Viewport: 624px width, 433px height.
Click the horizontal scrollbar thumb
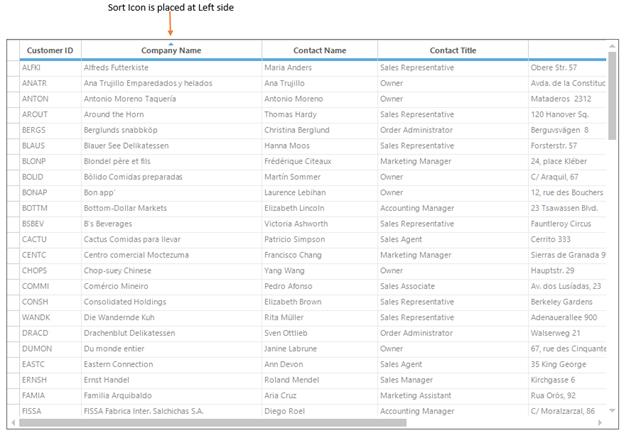[213, 422]
